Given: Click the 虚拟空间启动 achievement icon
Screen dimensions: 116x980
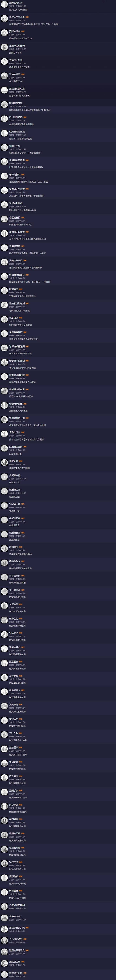Looking at the screenshot, I should pos(5,5).
